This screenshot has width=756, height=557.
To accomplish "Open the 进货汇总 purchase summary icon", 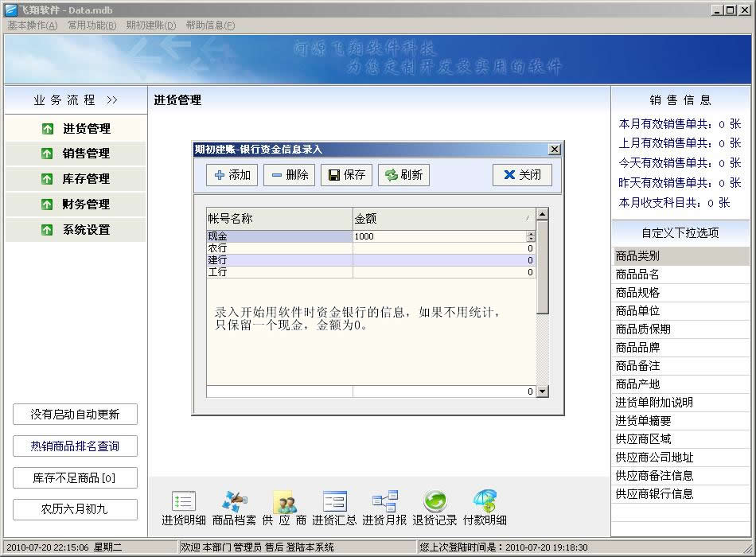I will 334,508.
